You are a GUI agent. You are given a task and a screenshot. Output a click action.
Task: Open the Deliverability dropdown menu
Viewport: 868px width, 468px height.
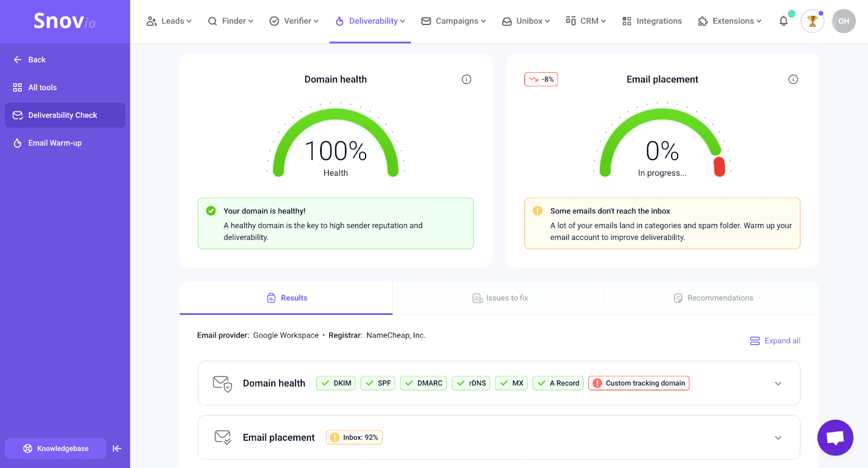[x=370, y=21]
